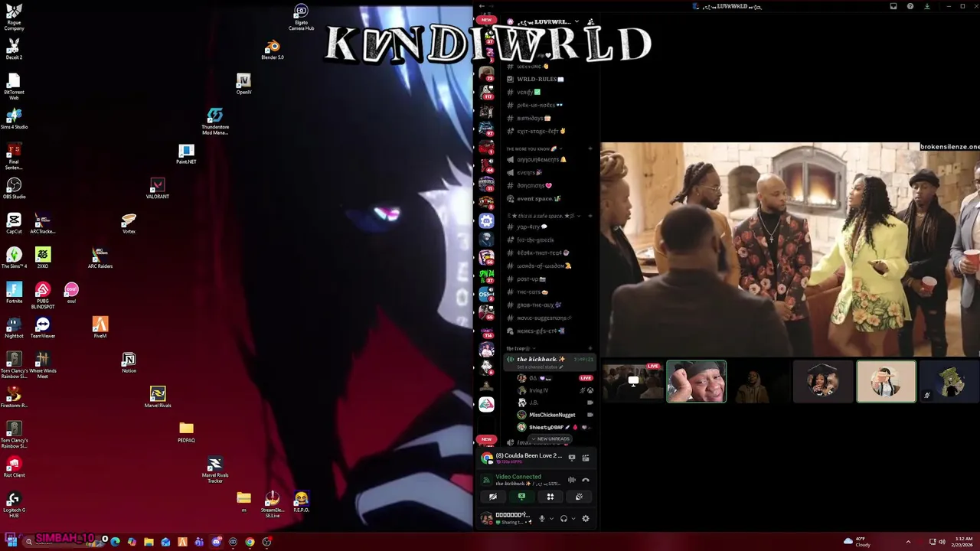Open the birthdays channel
The height and width of the screenshot is (551, 980).
(534, 118)
